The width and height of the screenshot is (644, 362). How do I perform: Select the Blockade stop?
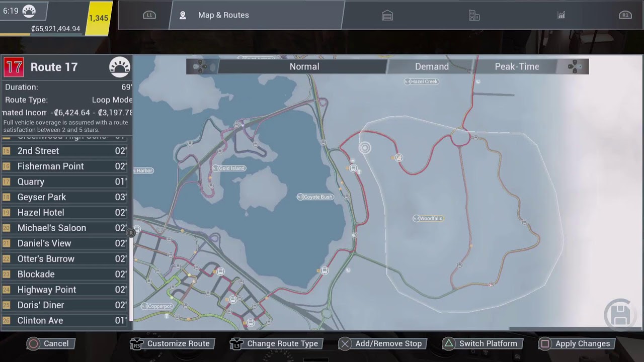pos(65,274)
